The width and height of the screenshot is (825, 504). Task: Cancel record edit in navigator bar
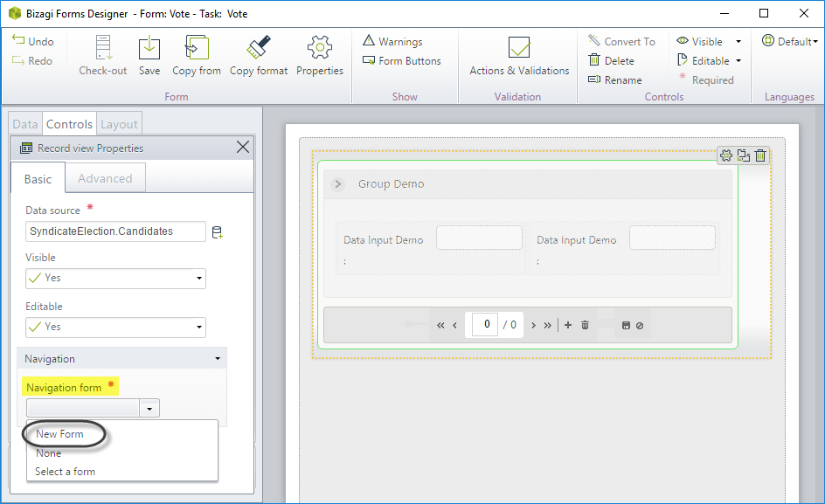(640, 326)
